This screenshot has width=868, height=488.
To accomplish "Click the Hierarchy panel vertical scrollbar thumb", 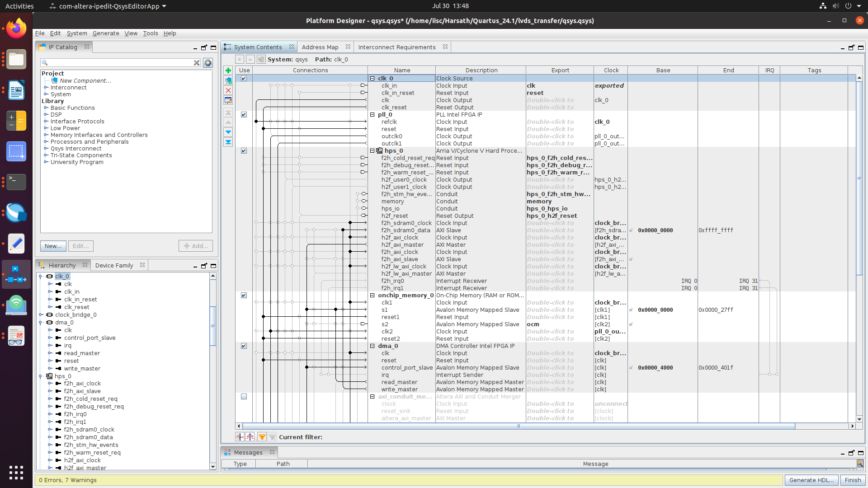I will (x=213, y=326).
